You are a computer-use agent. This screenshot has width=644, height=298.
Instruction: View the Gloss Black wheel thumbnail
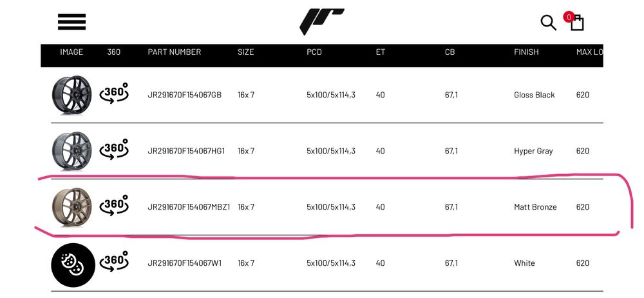pyautogui.click(x=71, y=95)
